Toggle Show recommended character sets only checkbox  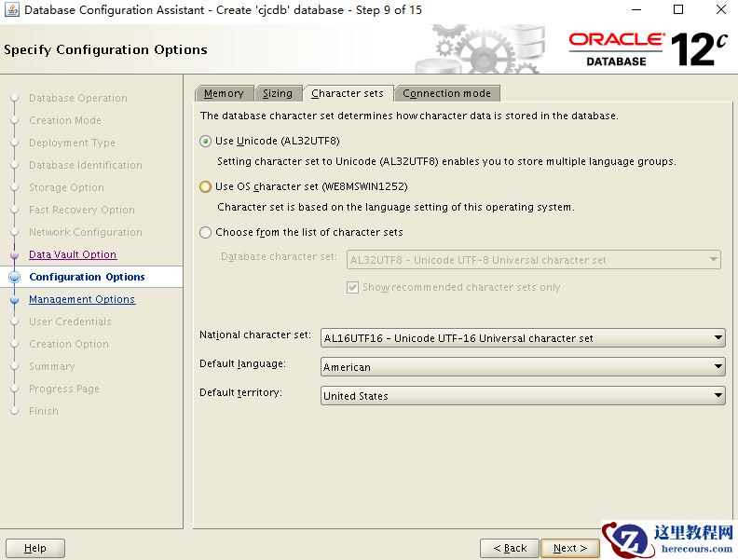tap(352, 287)
